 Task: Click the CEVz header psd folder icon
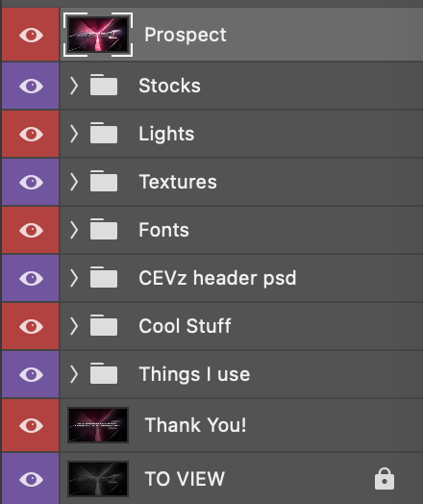[x=104, y=277]
